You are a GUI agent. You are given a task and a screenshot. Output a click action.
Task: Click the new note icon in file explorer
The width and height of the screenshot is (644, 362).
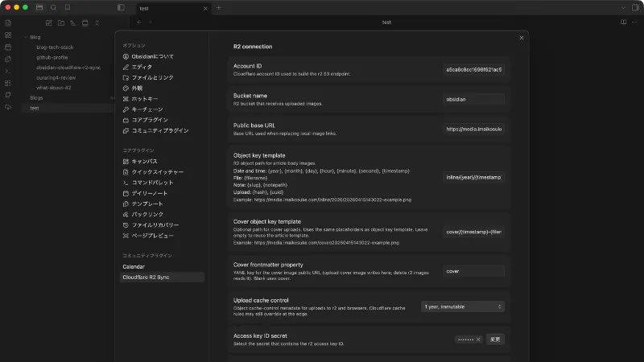[49, 23]
